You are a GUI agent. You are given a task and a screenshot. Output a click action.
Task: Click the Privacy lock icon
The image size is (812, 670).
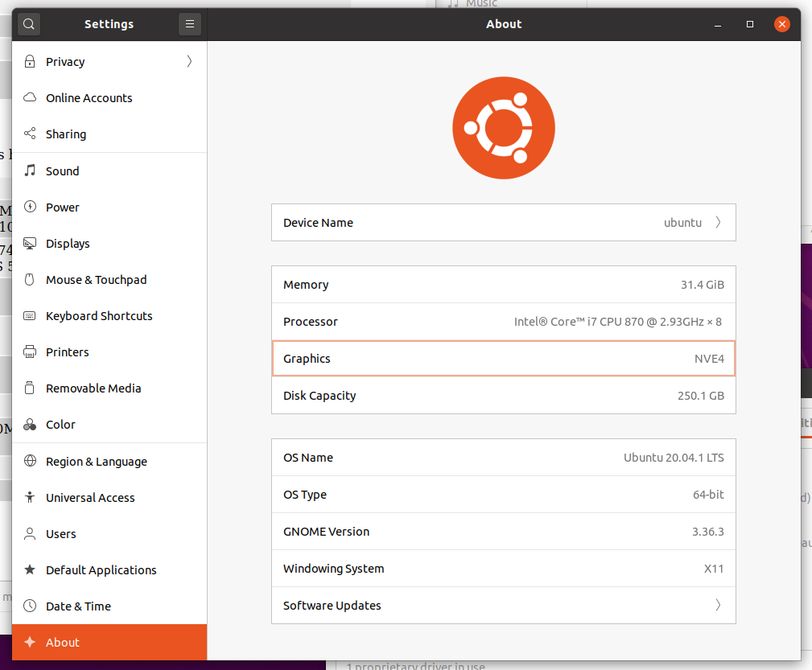(30, 62)
